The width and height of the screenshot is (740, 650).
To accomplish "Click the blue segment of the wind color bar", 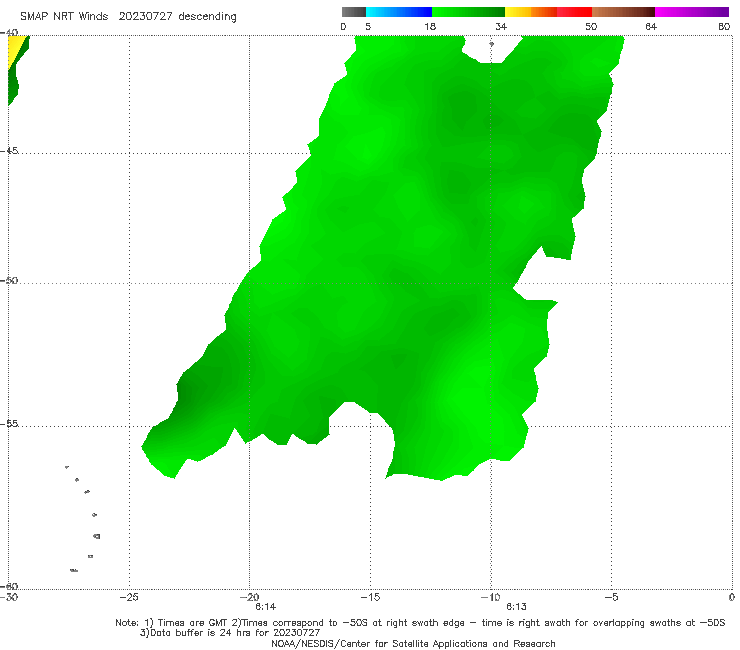I will 399,12.
